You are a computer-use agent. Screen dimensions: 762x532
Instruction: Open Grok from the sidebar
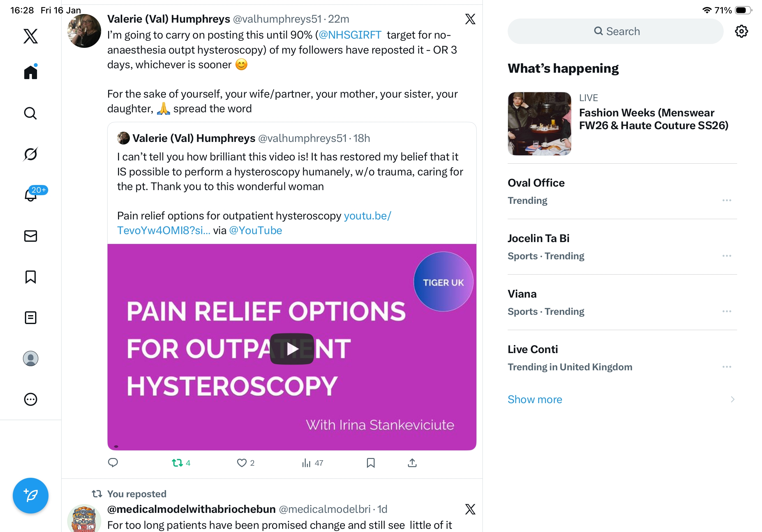coord(31,154)
